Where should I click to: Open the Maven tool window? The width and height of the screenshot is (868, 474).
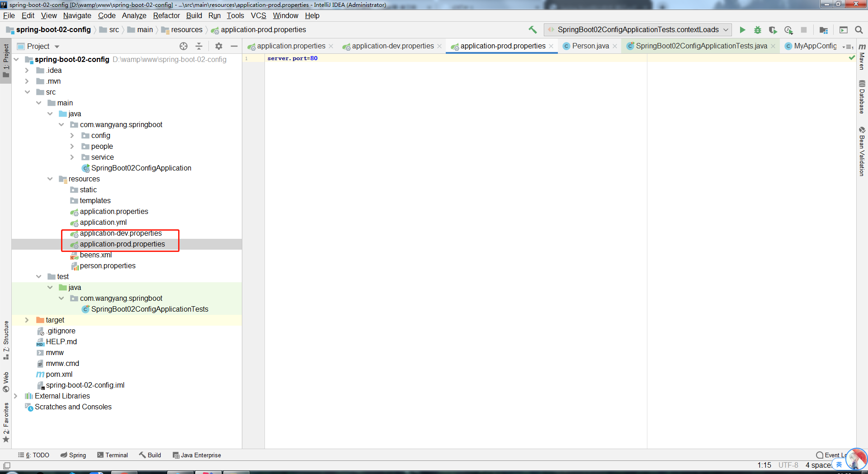pos(862,57)
